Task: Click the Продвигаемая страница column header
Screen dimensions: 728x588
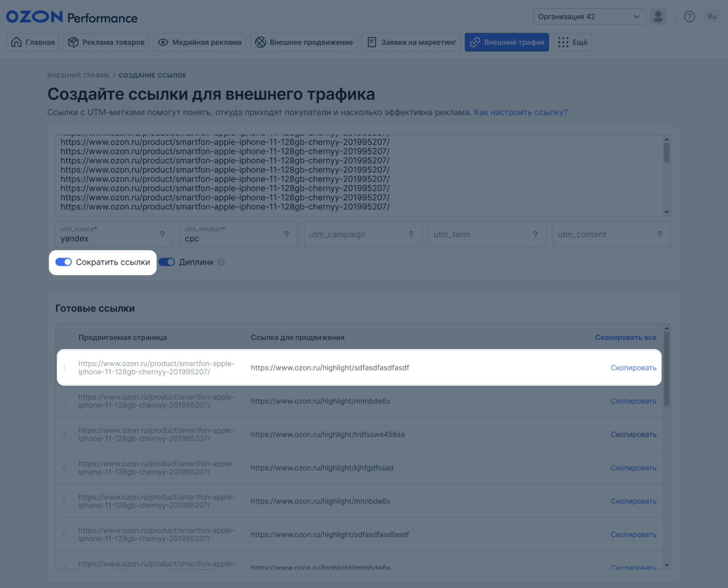Action: 123,337
